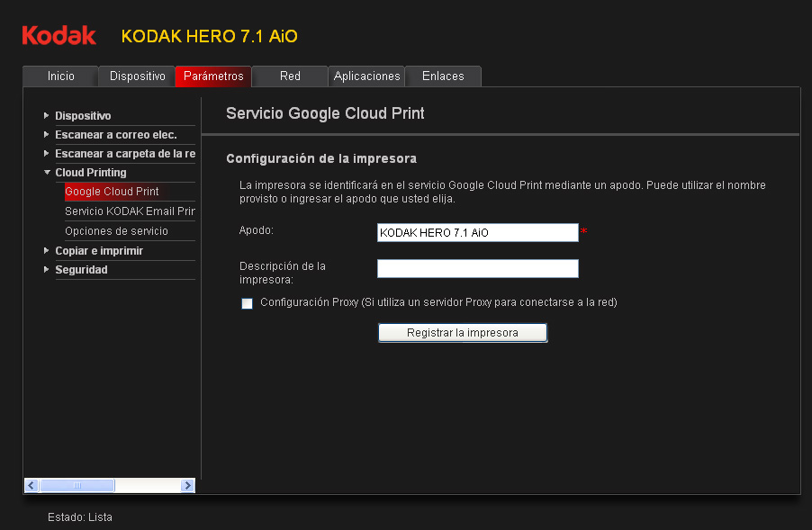Viewport: 812px width, 530px height.
Task: Open the Inicio tab
Action: pyautogui.click(x=60, y=76)
